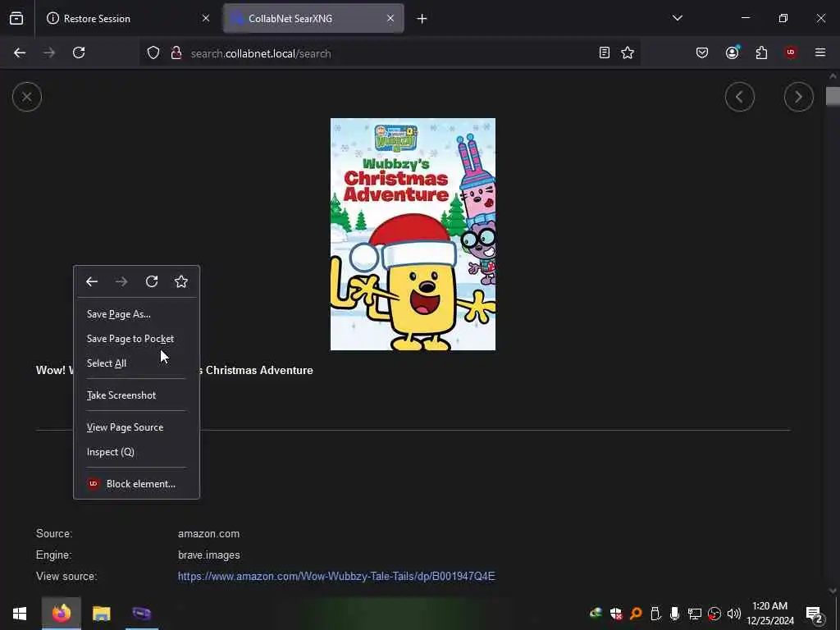The image size is (840, 630).
Task: Open the uBlock Origin toolbar icon
Action: (791, 52)
